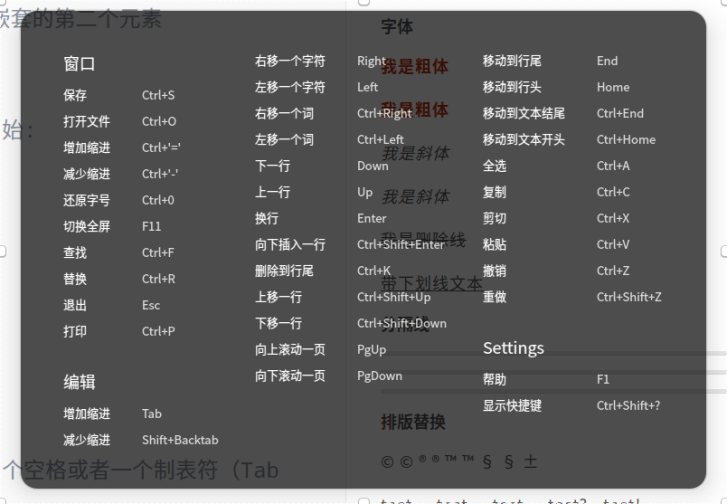
Task: Click the F11 key text
Action: click(151, 226)
